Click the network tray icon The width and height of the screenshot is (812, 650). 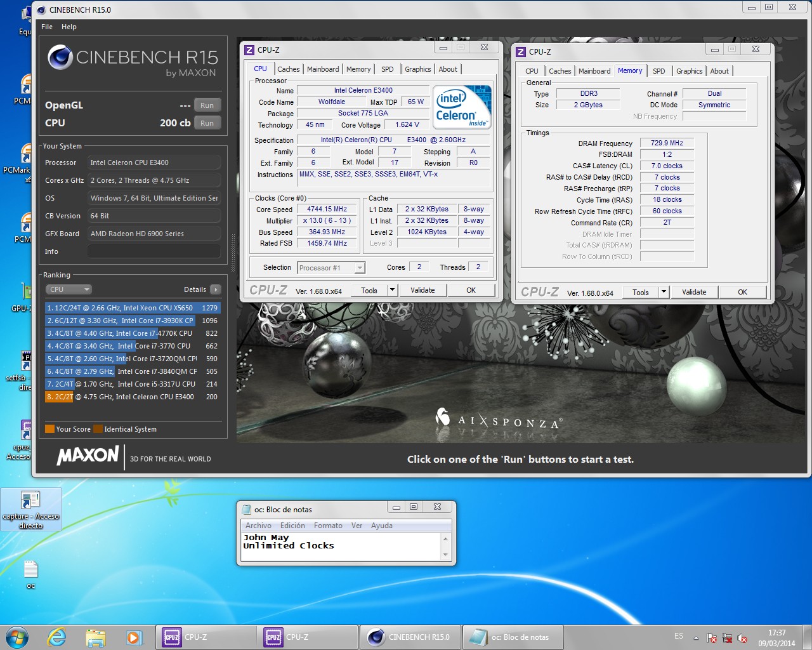(x=727, y=638)
